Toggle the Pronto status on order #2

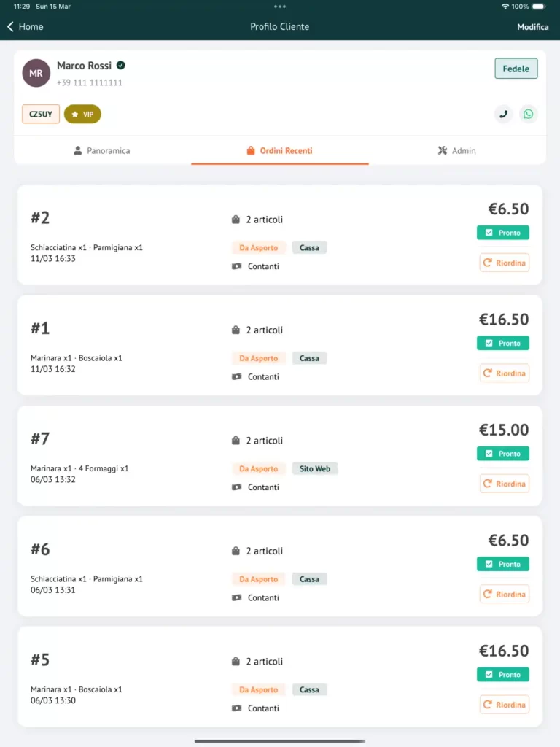point(502,232)
